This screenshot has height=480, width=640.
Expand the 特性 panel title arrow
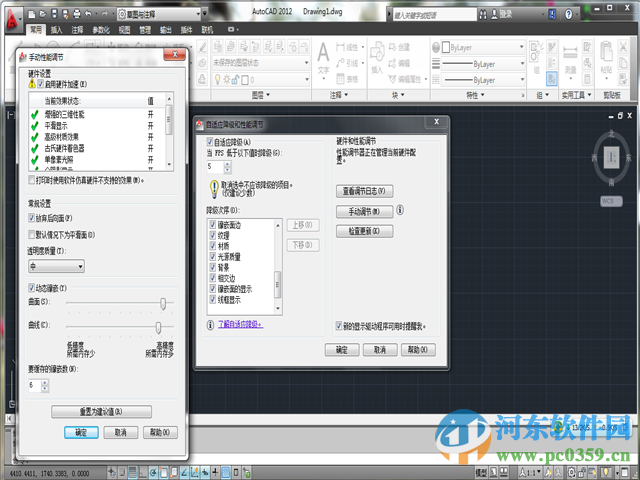tap(482, 95)
